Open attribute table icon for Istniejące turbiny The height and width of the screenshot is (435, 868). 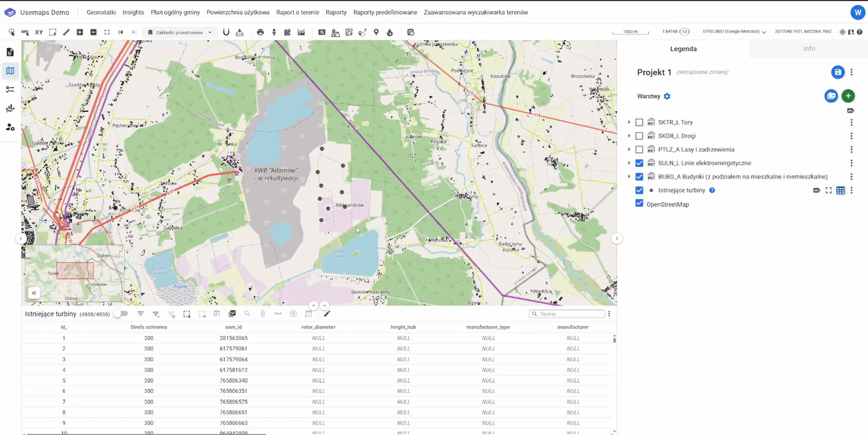[840, 191]
